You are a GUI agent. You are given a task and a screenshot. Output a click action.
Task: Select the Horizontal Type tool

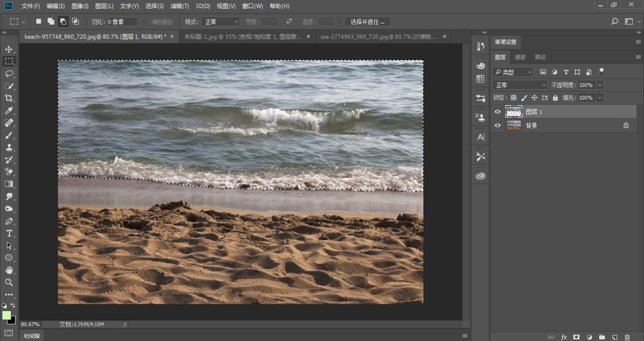coord(9,233)
